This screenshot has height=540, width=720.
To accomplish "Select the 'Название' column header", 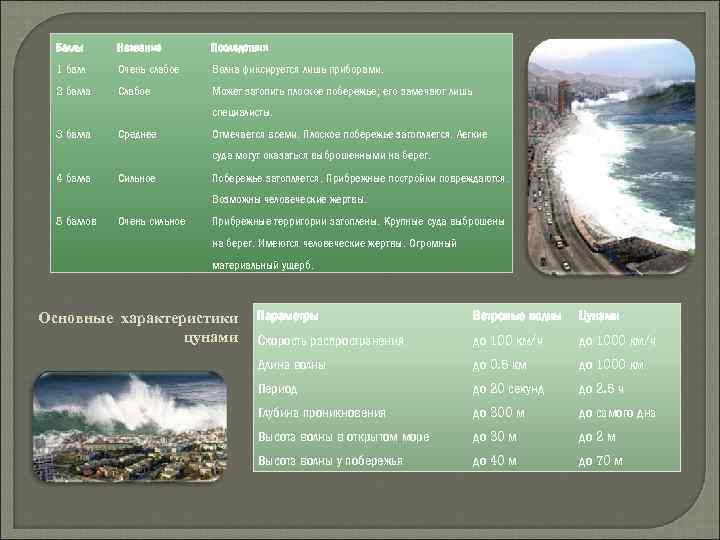I will tap(139, 48).
